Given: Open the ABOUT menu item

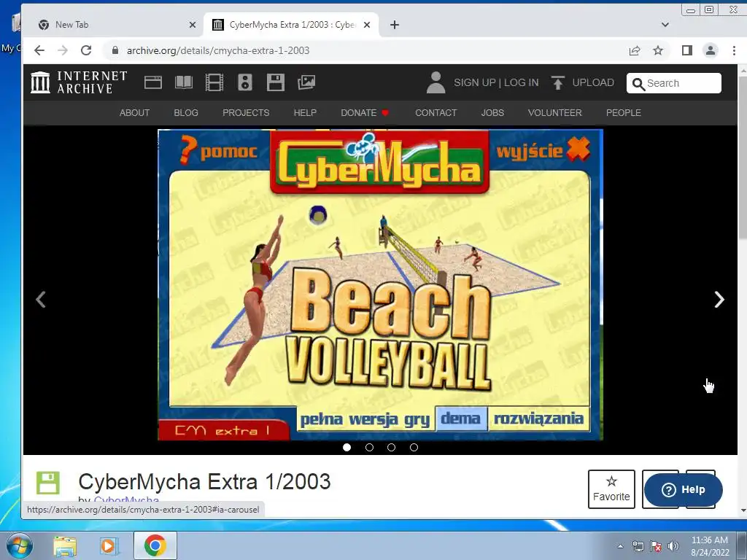Looking at the screenshot, I should (x=134, y=113).
